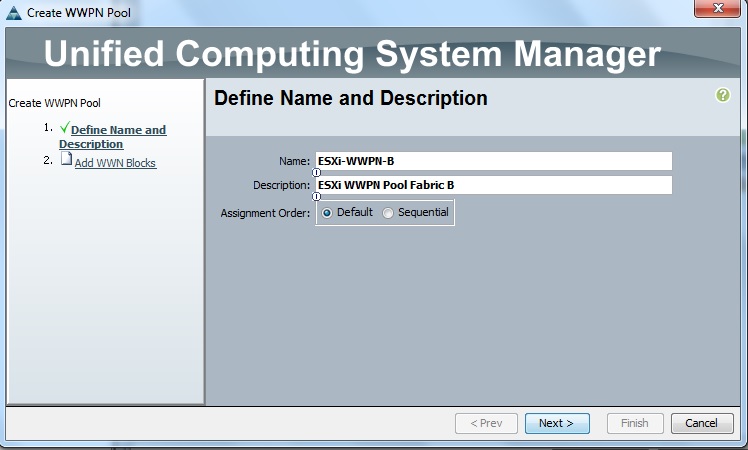Viewport: 748px width, 450px height.
Task: Click the green help question mark icon
Action: click(x=723, y=95)
